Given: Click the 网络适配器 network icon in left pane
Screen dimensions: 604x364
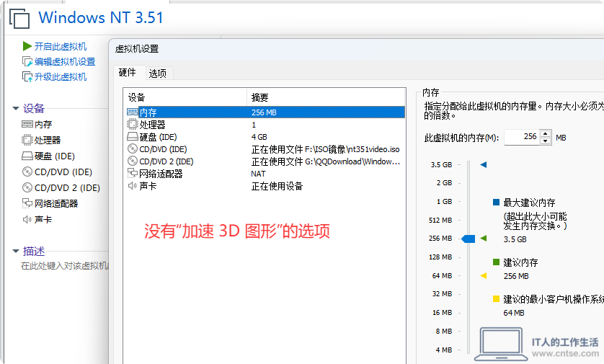Looking at the screenshot, I should (x=27, y=203).
